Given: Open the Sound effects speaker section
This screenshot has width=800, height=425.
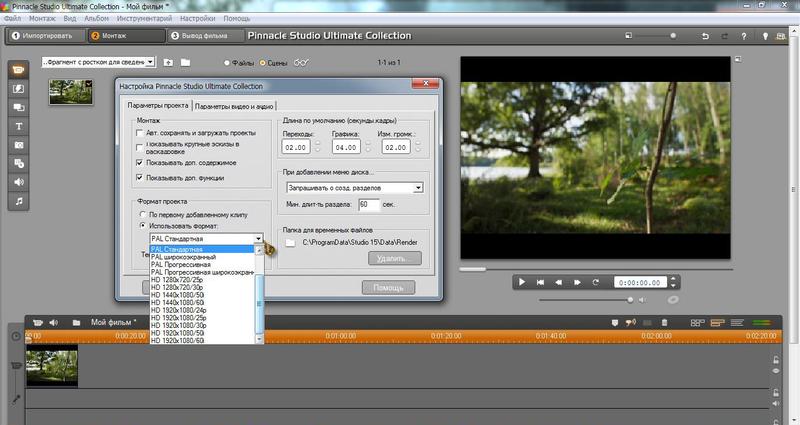Looking at the screenshot, I should click(18, 182).
